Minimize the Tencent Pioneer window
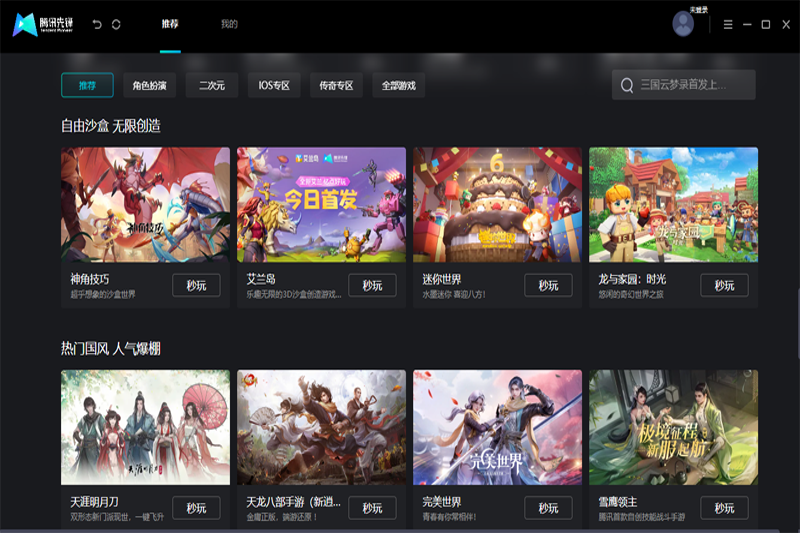 [747, 24]
